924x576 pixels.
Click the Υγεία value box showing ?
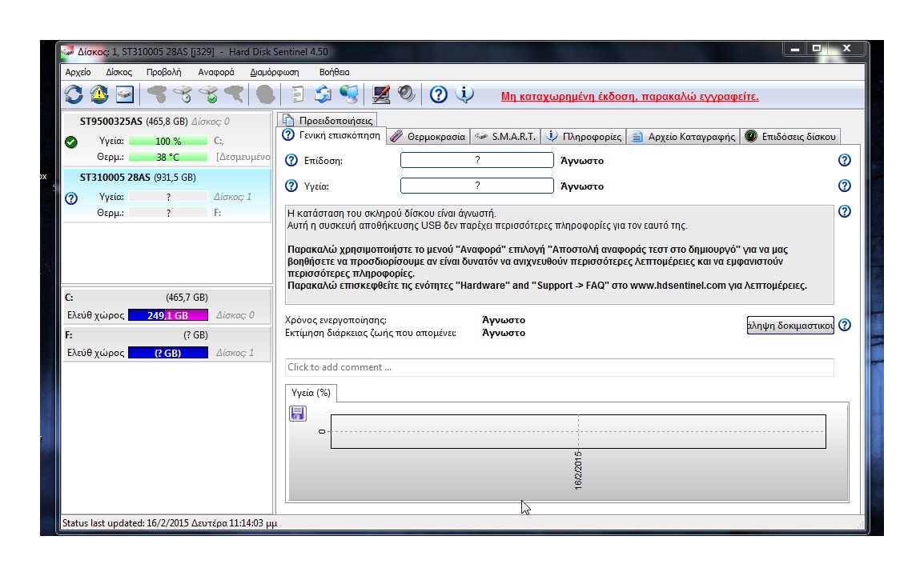[x=476, y=186]
